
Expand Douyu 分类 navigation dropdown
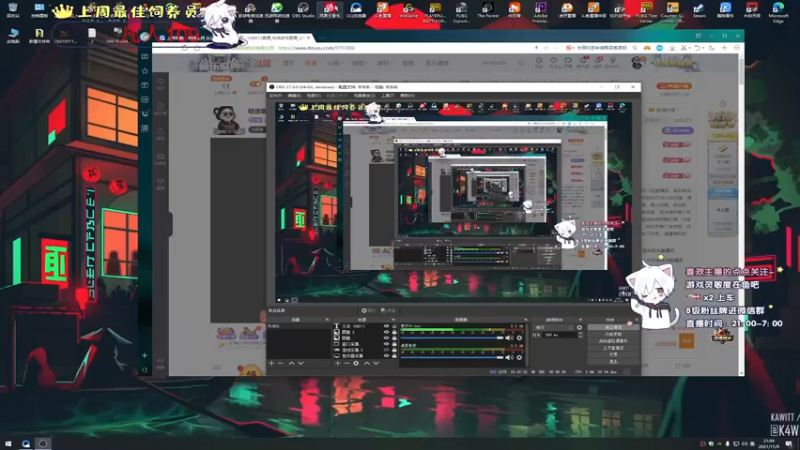click(x=334, y=63)
